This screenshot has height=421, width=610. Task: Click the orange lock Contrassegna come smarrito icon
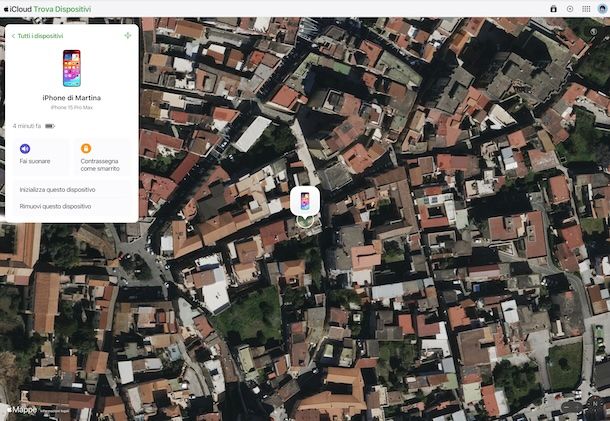coord(86,148)
